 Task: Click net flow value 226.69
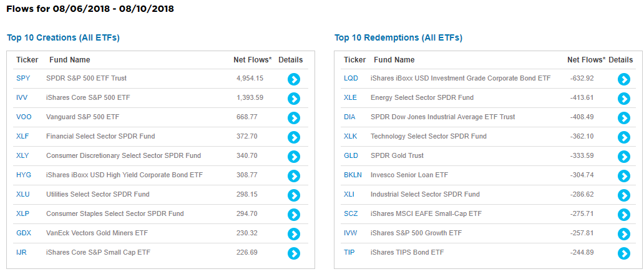point(247,252)
